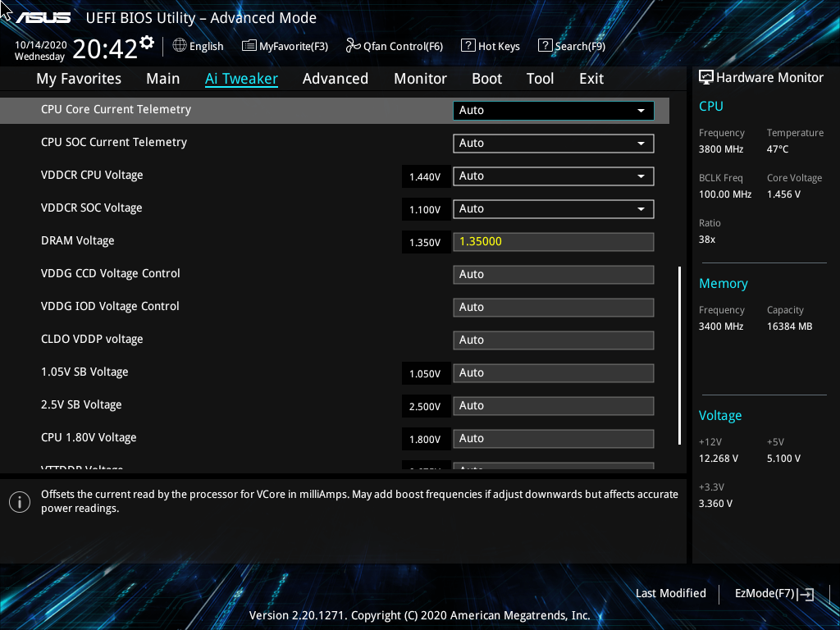This screenshot has height=630, width=840.
Task: Click the info icon beside help text
Action: [x=20, y=502]
